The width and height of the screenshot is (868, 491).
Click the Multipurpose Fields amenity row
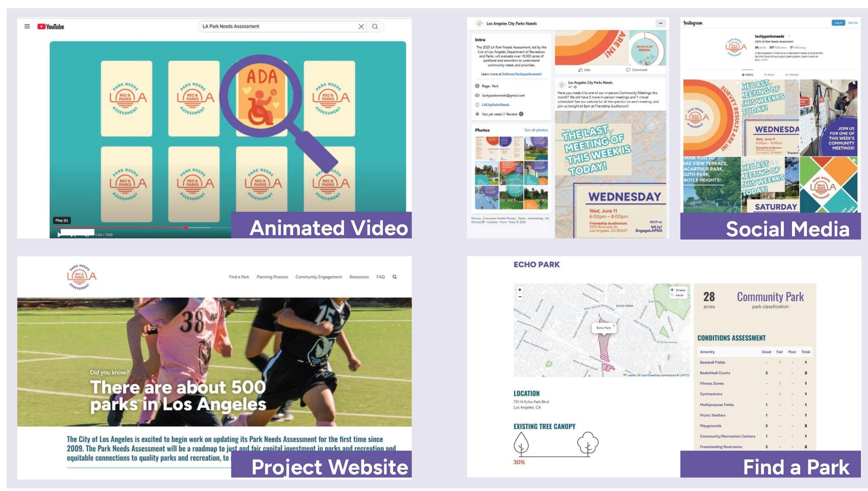(755, 405)
